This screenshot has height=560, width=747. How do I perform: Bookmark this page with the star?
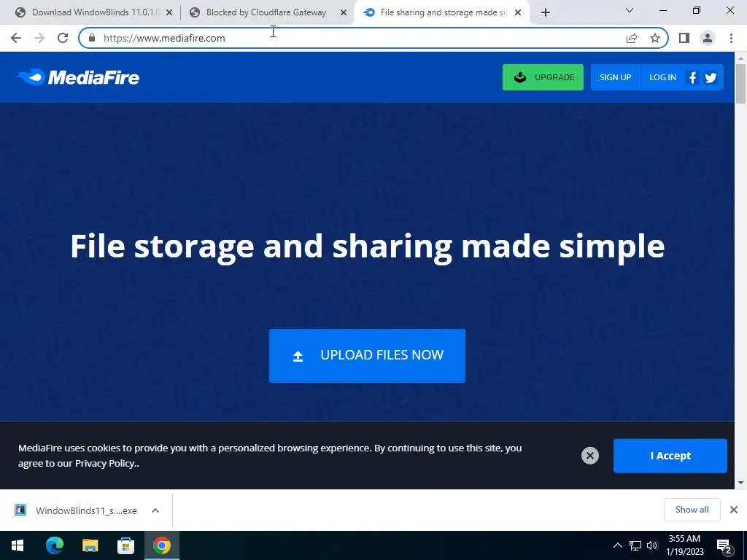(655, 38)
